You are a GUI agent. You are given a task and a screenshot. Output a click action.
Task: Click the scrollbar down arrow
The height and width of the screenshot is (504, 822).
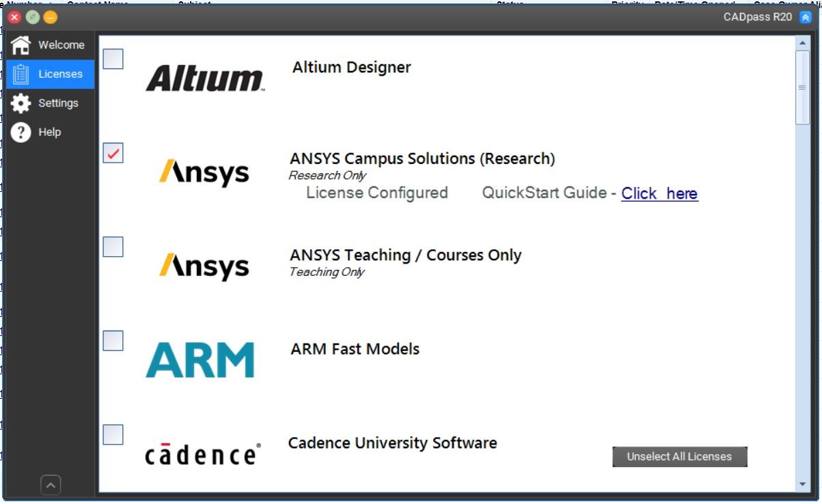[802, 485]
